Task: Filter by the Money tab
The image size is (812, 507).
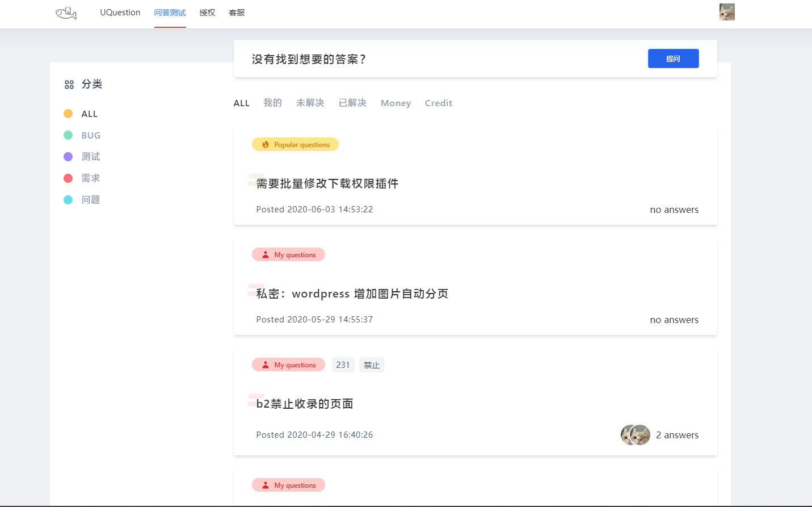Action: pos(396,103)
